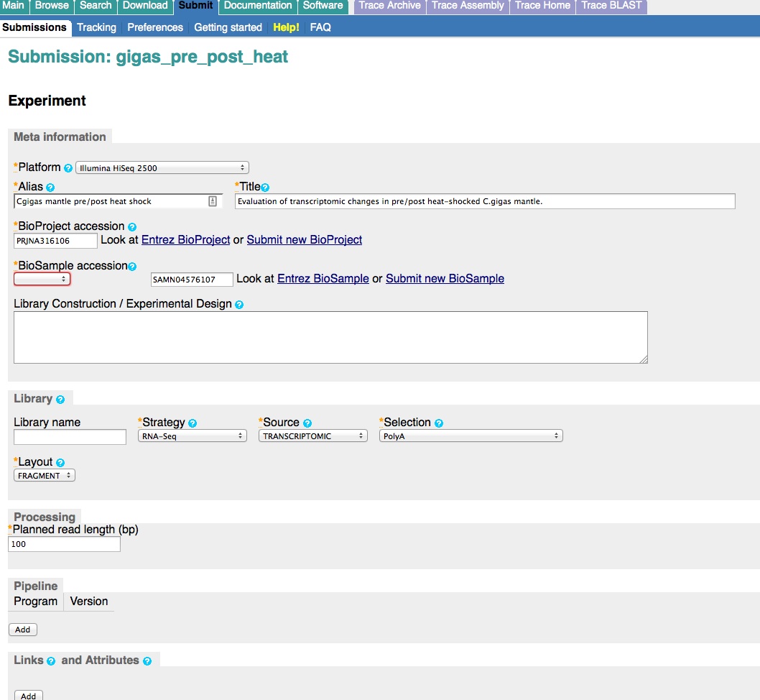Open the Entrez BioSample link

(x=323, y=278)
